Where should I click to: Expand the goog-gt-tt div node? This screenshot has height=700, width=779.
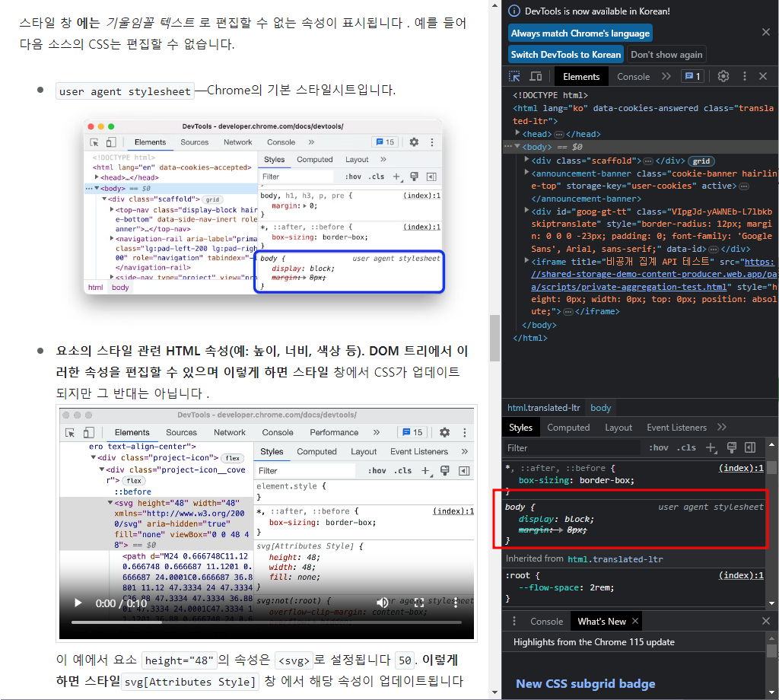526,210
